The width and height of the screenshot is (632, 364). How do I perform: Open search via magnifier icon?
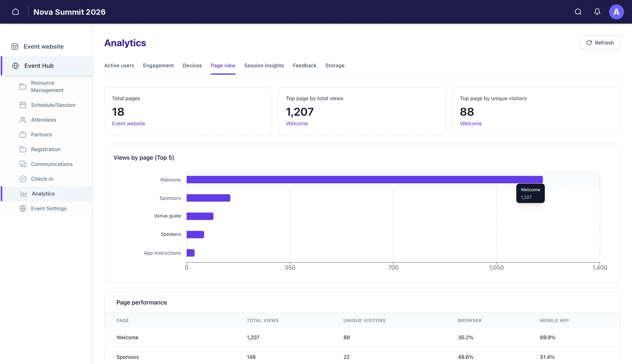point(578,12)
